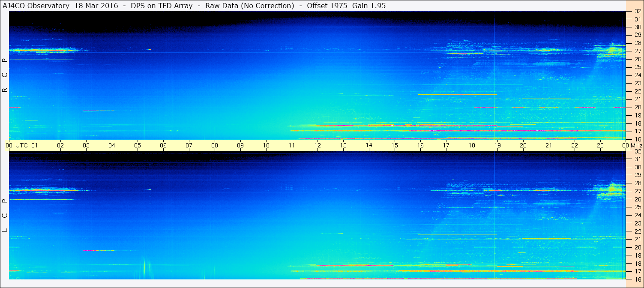Click the 20 MHz tick in LCP panel
The image size is (644, 288).
pos(638,247)
